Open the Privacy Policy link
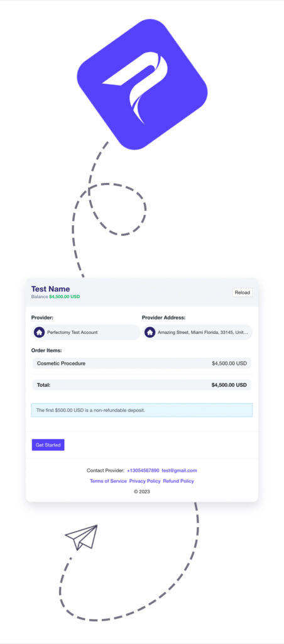 coord(145,481)
